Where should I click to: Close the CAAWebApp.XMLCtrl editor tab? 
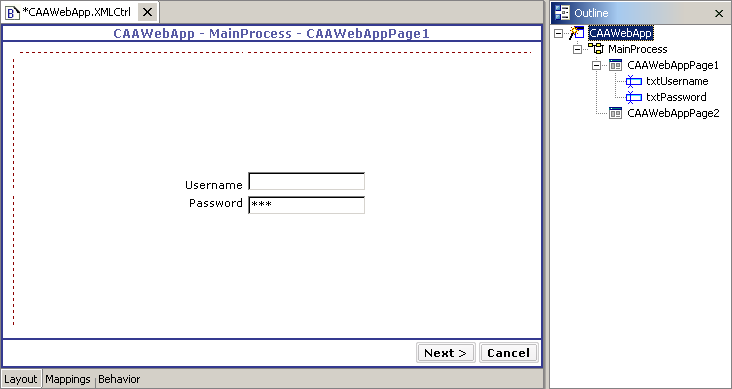point(147,13)
